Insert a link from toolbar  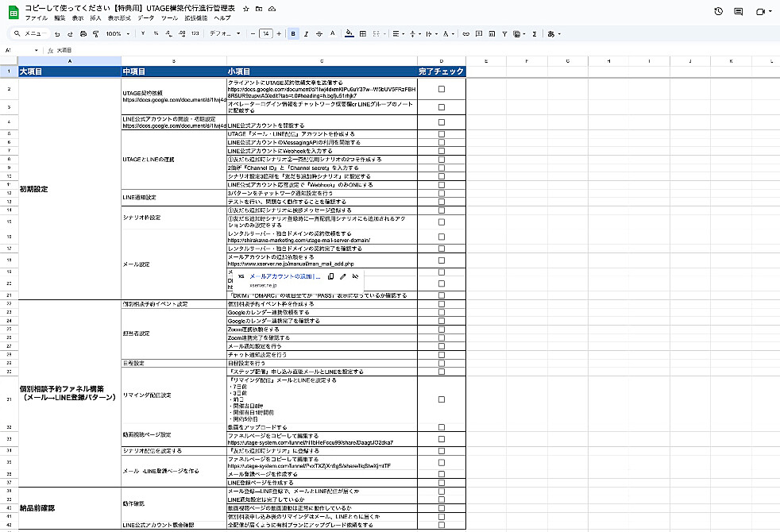pyautogui.click(x=465, y=34)
